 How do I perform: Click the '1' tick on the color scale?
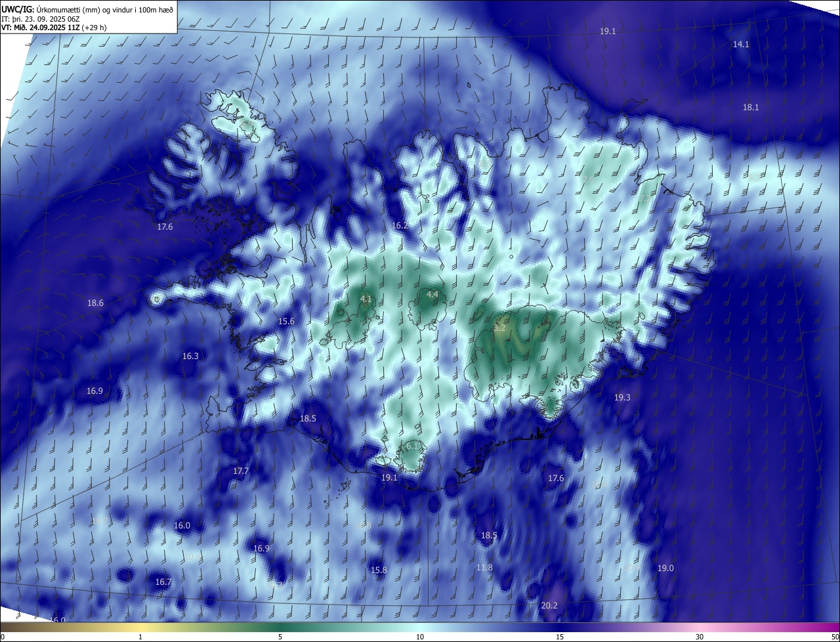pyautogui.click(x=140, y=637)
